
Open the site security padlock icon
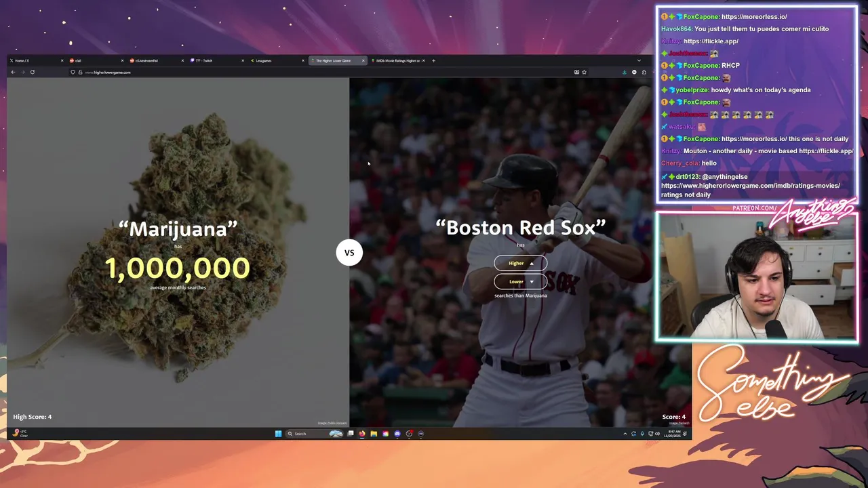pyautogui.click(x=80, y=72)
